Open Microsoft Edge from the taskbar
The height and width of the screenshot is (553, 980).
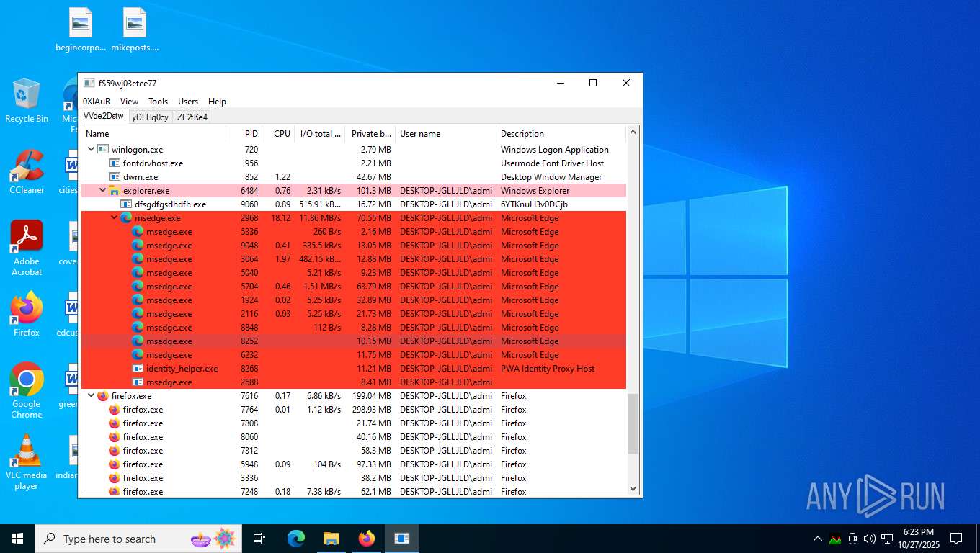(296, 539)
